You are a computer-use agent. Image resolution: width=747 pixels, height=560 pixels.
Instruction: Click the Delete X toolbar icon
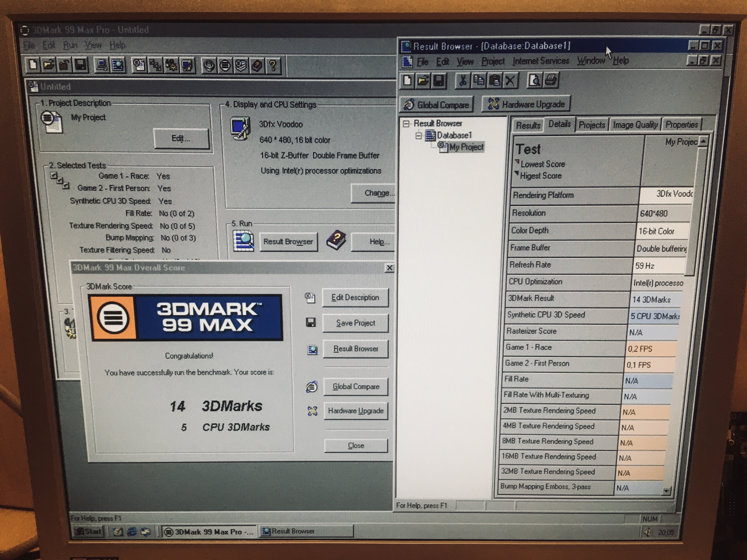point(510,81)
